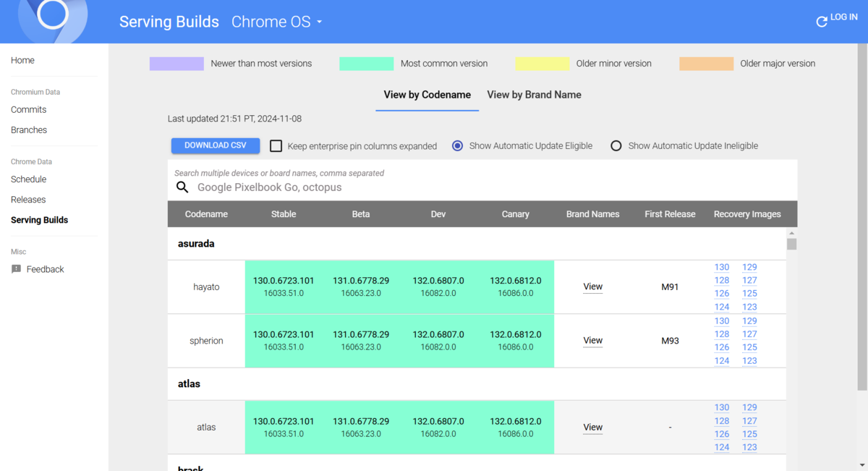Click the First Release column header

point(670,214)
